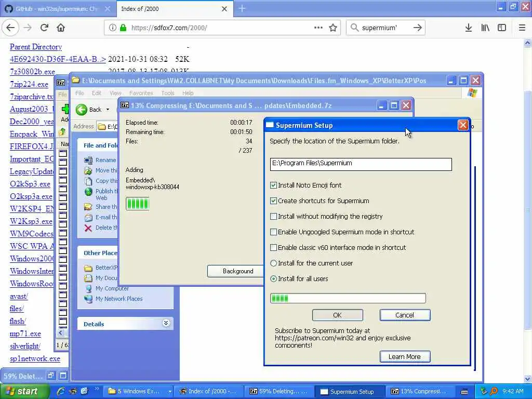Open O2kSp3.exe link

tap(30, 184)
